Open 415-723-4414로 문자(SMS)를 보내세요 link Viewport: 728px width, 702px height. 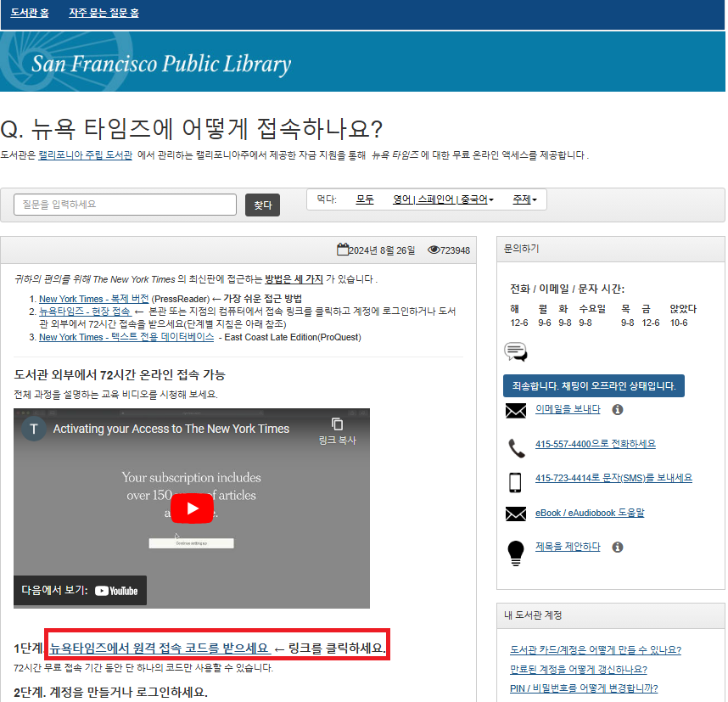(x=613, y=478)
